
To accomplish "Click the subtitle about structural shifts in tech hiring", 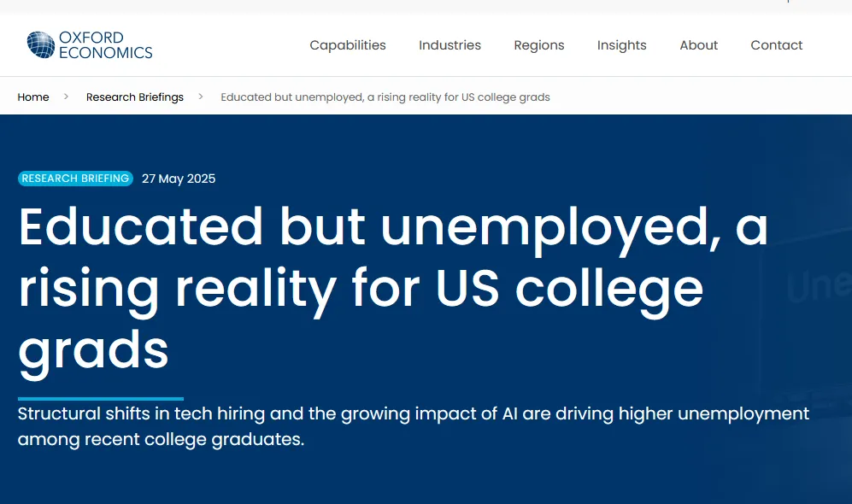I will click(x=413, y=427).
